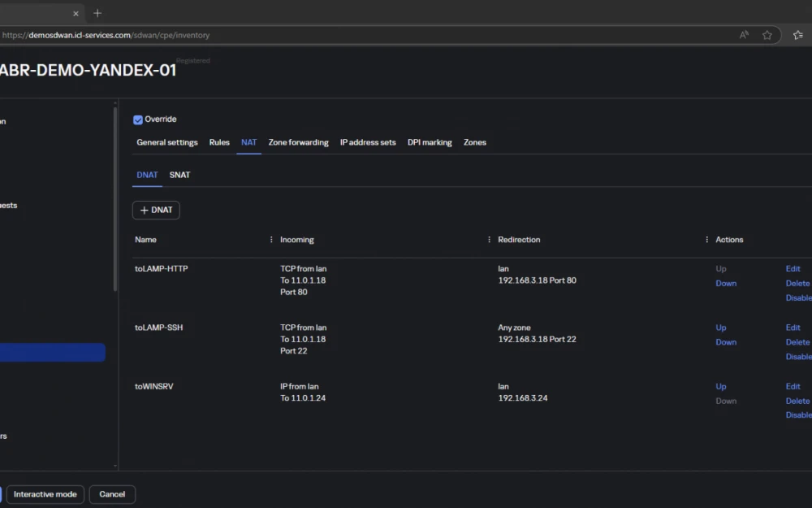812x508 pixels.
Task: Open the Redirection column options menu
Action: [706, 240]
